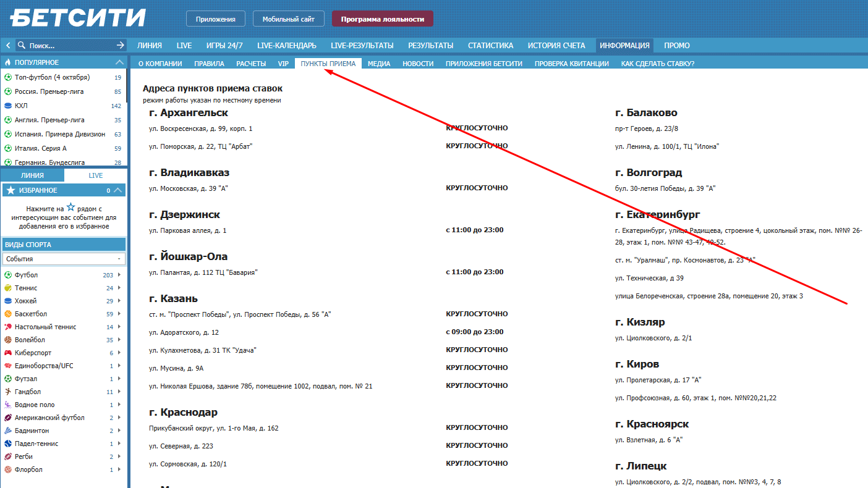This screenshot has height=488, width=868.
Task: Click the Программа лояльности button
Action: coord(383,19)
